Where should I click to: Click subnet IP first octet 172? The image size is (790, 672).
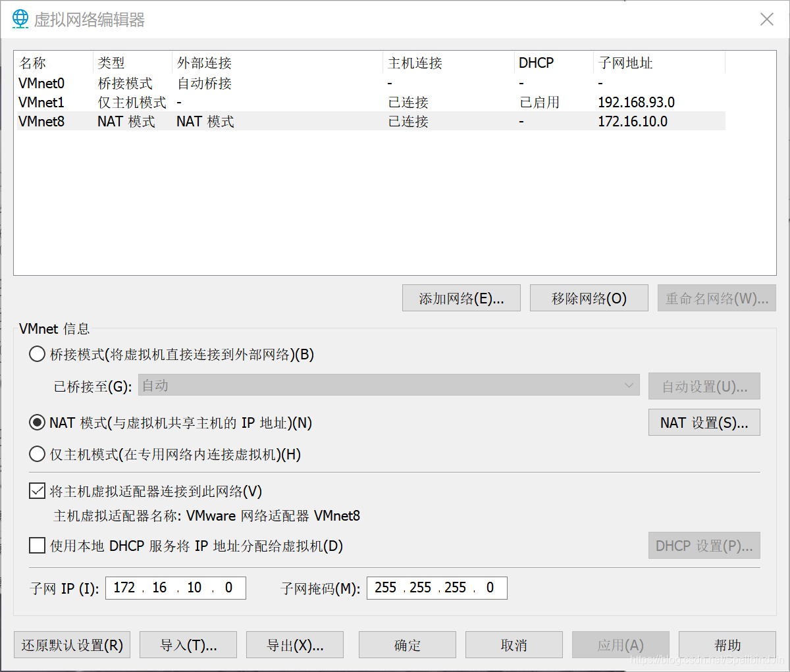tap(124, 588)
